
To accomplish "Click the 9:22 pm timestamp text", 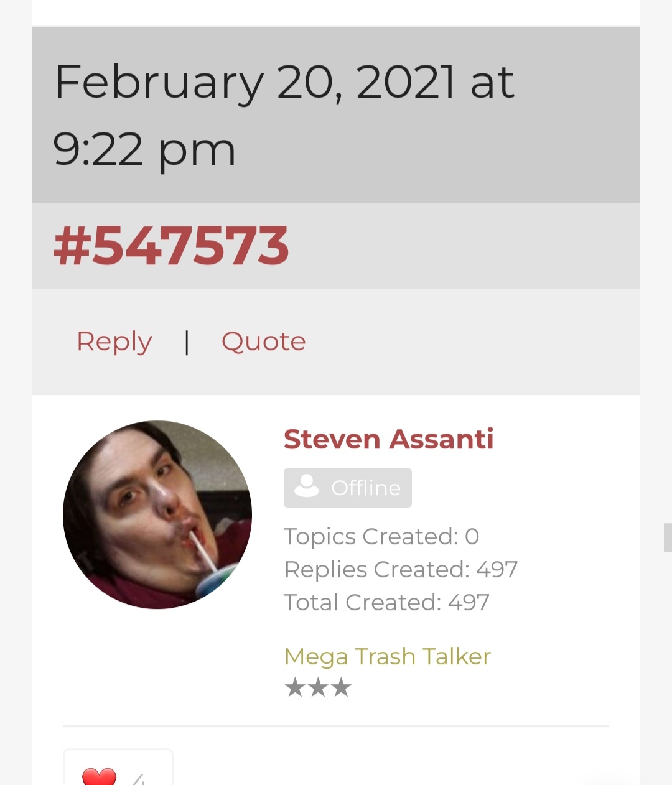I will [x=144, y=149].
